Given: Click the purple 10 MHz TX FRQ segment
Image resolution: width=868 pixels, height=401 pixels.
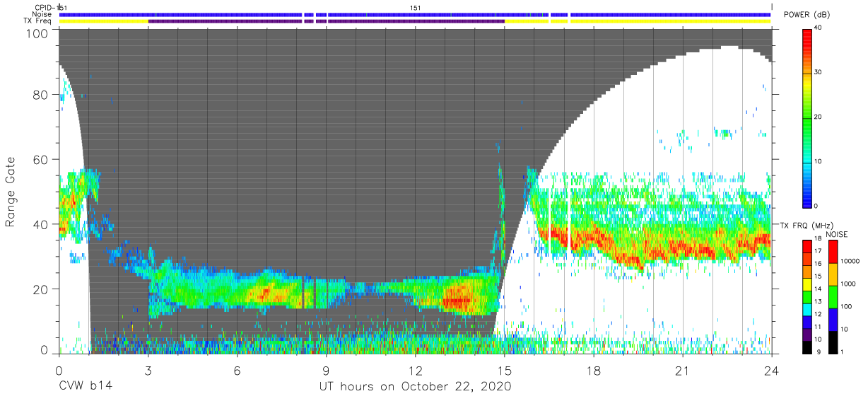Looking at the screenshot, I should [807, 335].
